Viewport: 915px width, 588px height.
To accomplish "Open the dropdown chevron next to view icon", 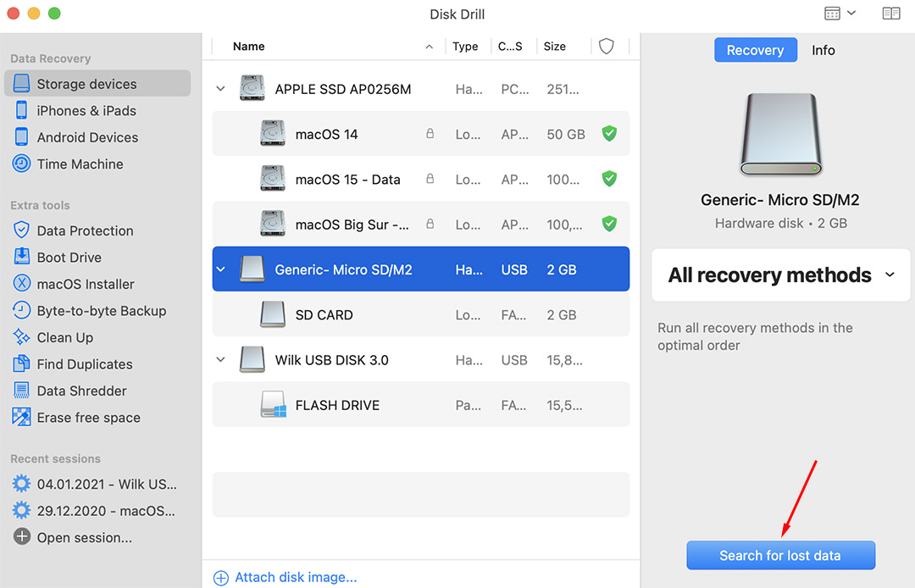I will click(851, 13).
